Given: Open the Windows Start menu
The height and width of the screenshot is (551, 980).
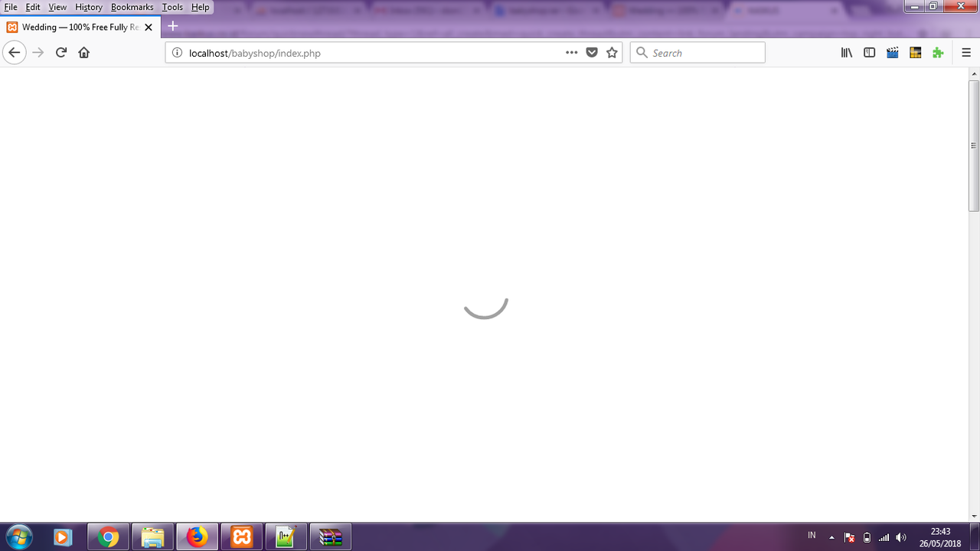Looking at the screenshot, I should (18, 537).
